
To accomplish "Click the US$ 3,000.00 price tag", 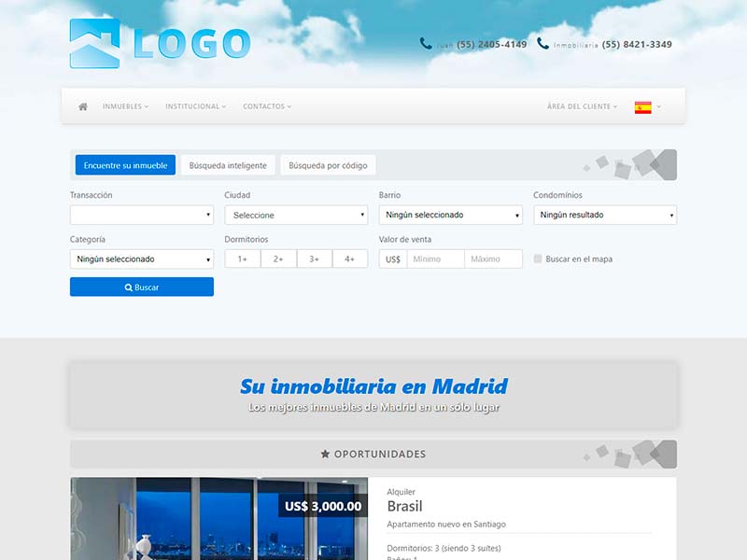I will click(323, 506).
